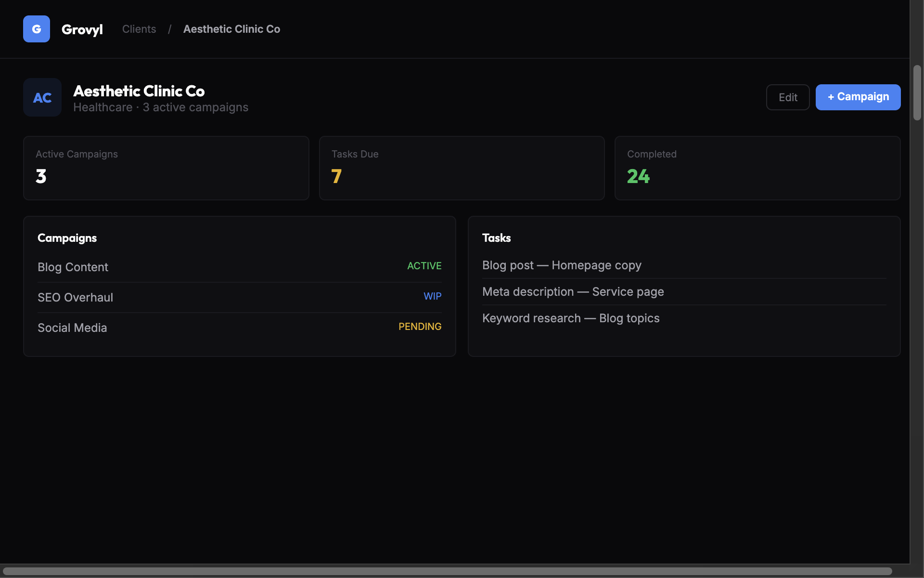Click the AC client avatar
The image size is (924, 578).
(x=42, y=97)
